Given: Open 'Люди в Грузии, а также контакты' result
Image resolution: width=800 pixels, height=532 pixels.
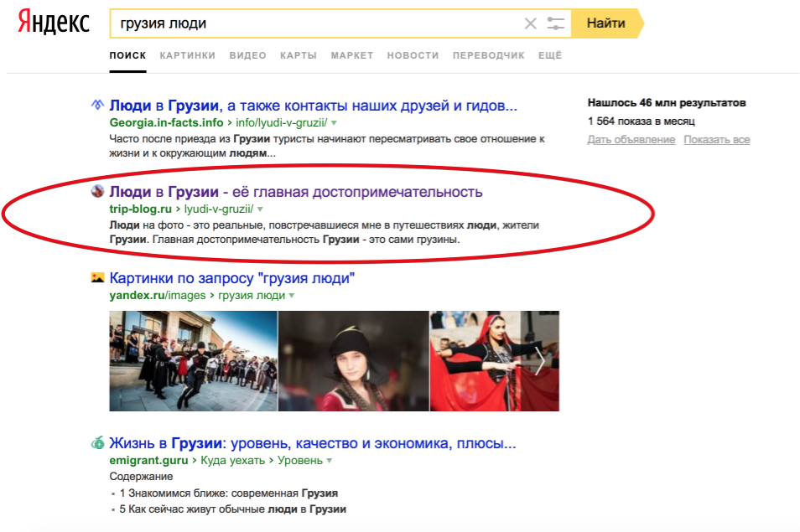Looking at the screenshot, I should [x=314, y=106].
